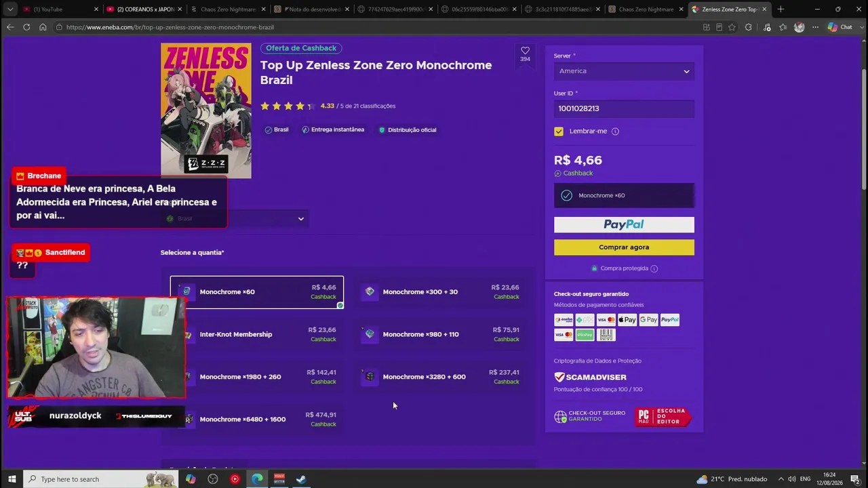Show info icon beside Lembrar-me
This screenshot has height=488, width=868.
coord(615,131)
